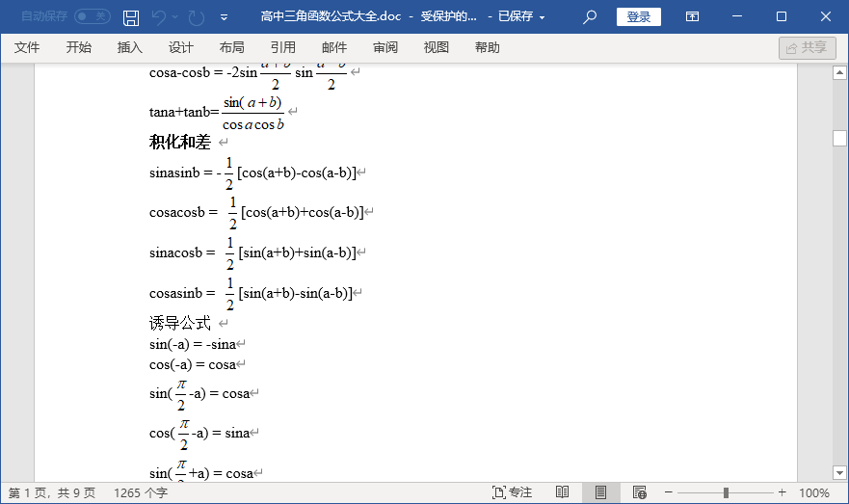Expand Customize Quick Access Toolbar dropdown
The height and width of the screenshot is (504, 849).
pyautogui.click(x=225, y=17)
